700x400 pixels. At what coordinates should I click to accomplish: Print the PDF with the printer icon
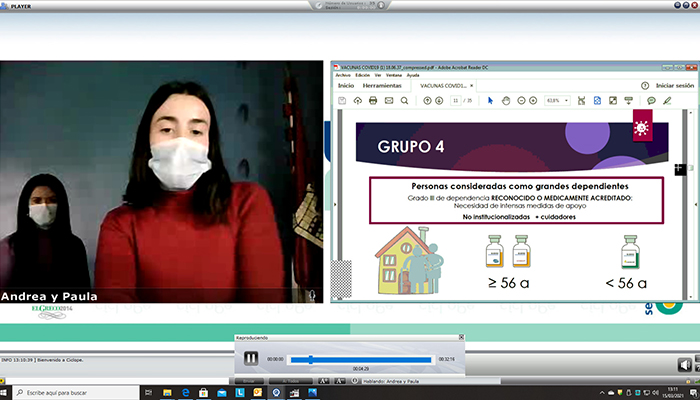[x=373, y=101]
